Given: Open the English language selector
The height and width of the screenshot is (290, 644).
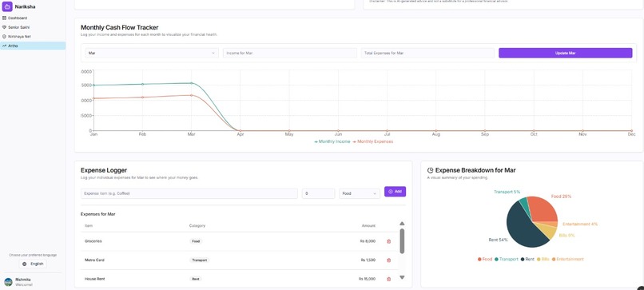Looking at the screenshot, I should pyautogui.click(x=33, y=264).
